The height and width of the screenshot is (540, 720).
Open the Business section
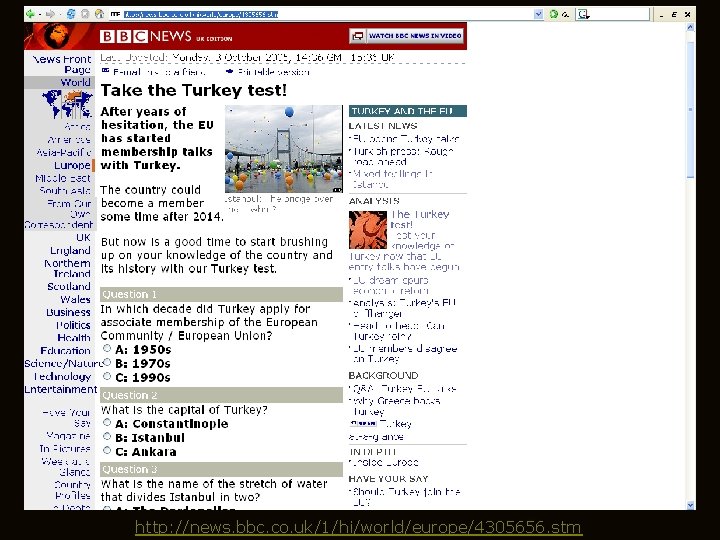point(68,312)
